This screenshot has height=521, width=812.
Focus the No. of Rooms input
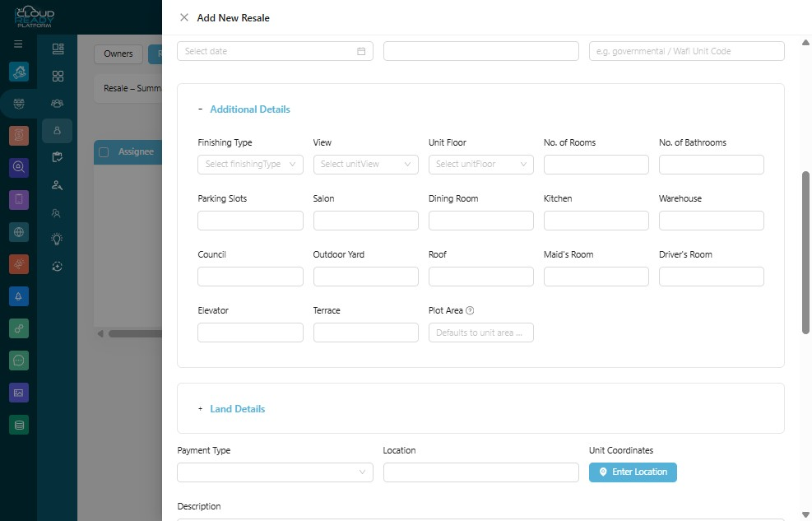[596, 165]
